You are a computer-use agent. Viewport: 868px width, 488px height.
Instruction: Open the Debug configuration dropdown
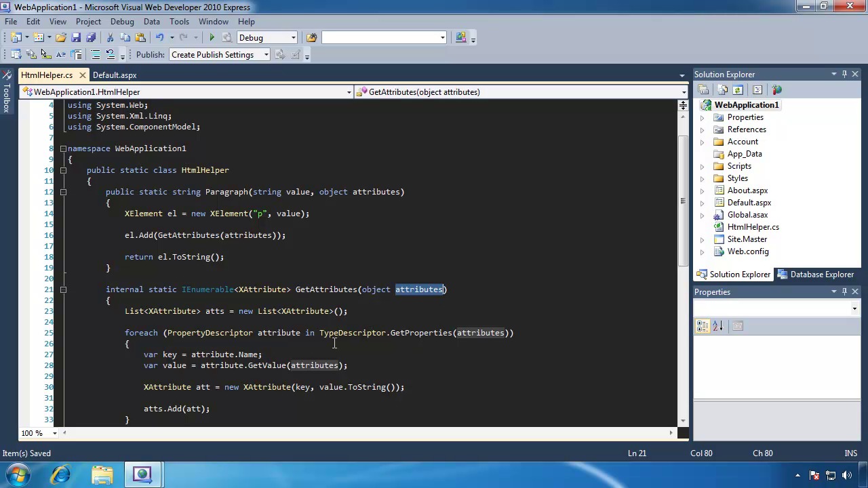coord(293,37)
